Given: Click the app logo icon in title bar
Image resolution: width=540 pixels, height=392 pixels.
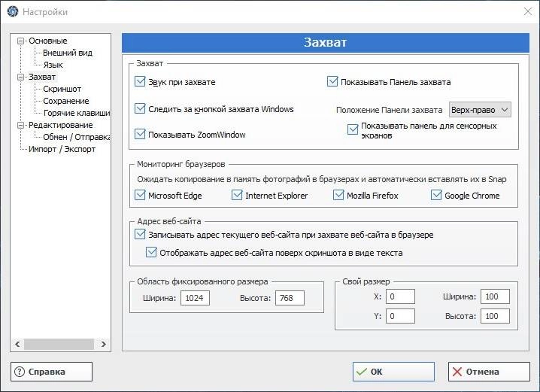Looking at the screenshot, I should click(12, 11).
